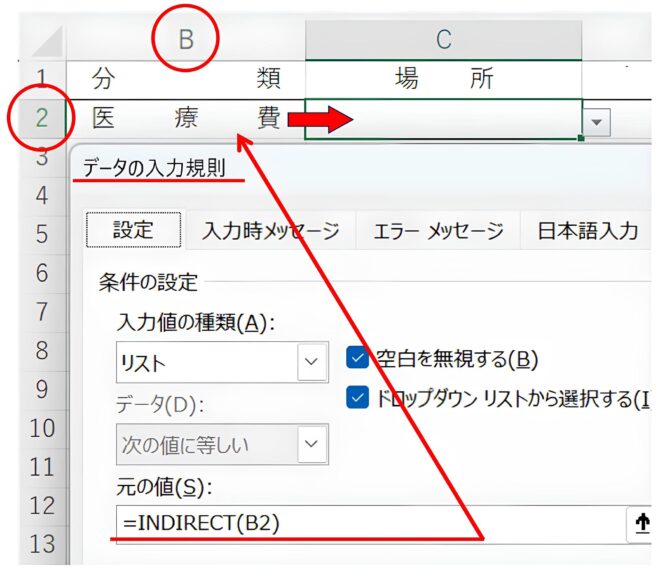The width and height of the screenshot is (660, 570).
Task: Select row 6 header
Action: pos(42,273)
